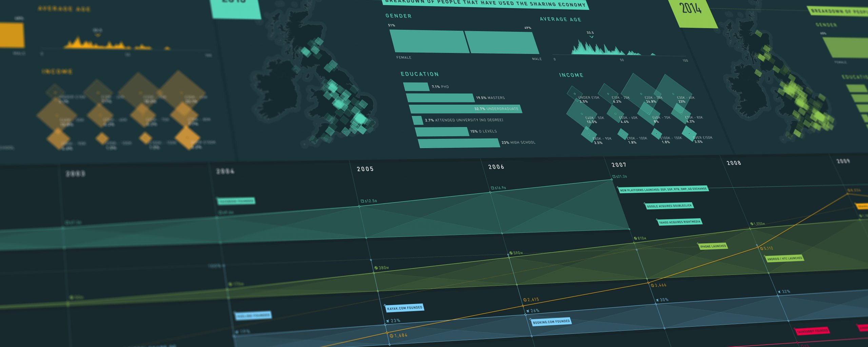Click the IPHONE LAUNCHED label

713,246
